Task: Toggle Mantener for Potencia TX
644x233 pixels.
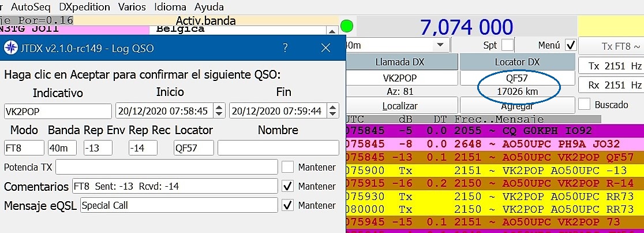Action: [287, 167]
